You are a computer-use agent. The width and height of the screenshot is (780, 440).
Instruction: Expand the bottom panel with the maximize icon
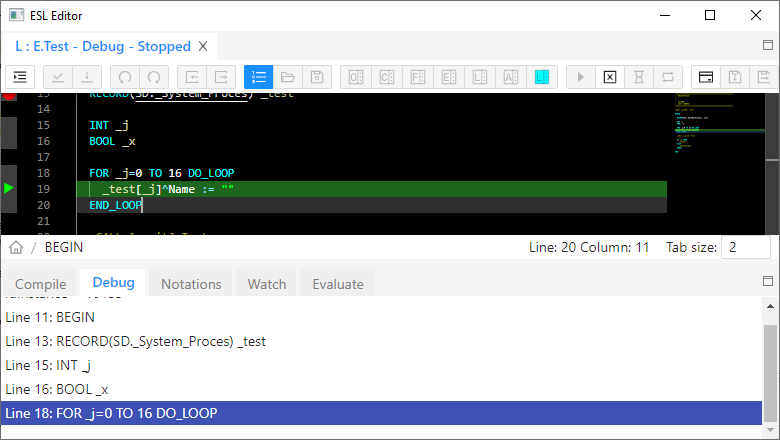(768, 282)
